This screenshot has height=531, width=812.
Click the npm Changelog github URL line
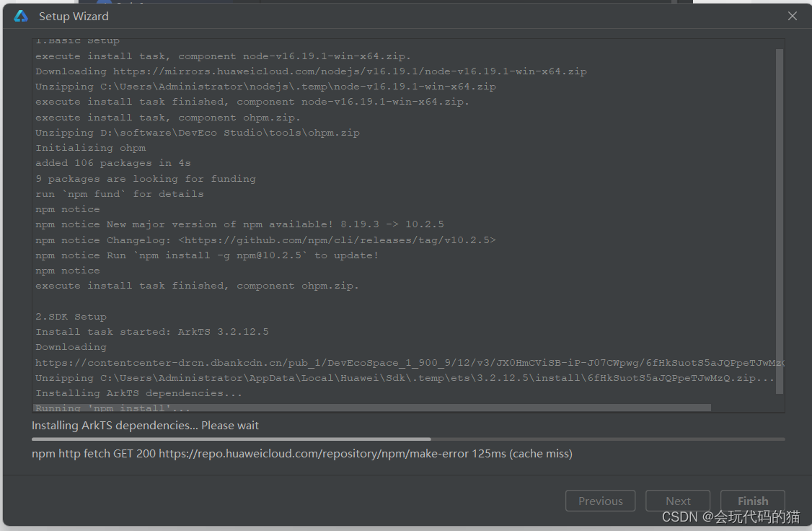(265, 240)
